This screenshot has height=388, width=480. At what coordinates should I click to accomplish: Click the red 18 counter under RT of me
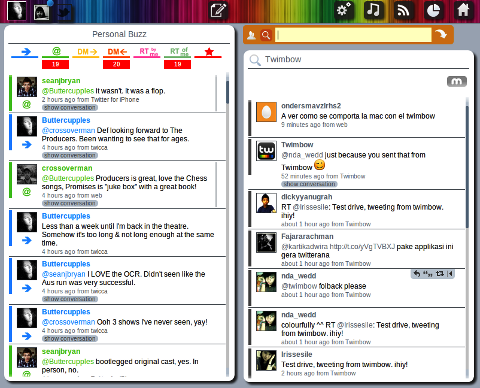[x=177, y=64]
